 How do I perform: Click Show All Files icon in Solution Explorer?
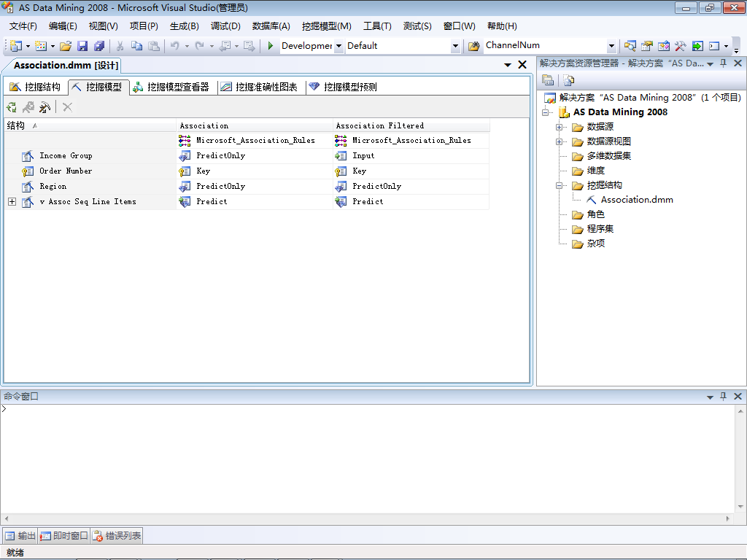tap(568, 80)
